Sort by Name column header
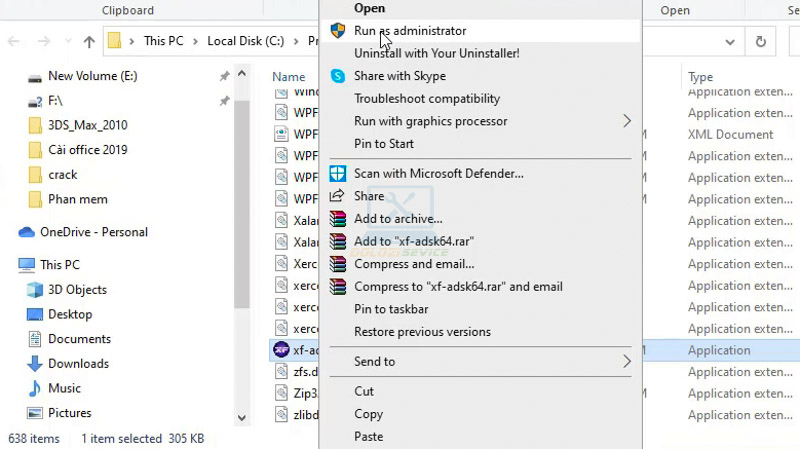The height and width of the screenshot is (449, 800). pos(289,77)
